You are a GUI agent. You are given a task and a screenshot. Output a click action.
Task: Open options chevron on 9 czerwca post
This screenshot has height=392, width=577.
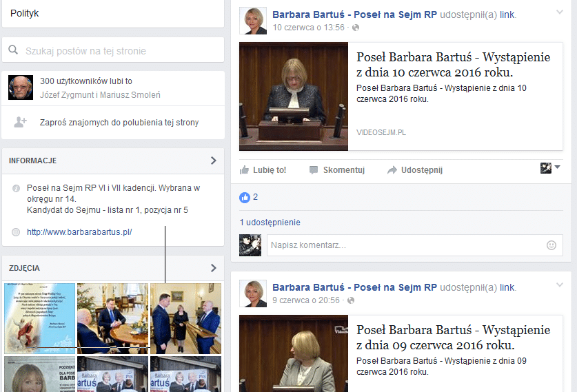point(560,285)
